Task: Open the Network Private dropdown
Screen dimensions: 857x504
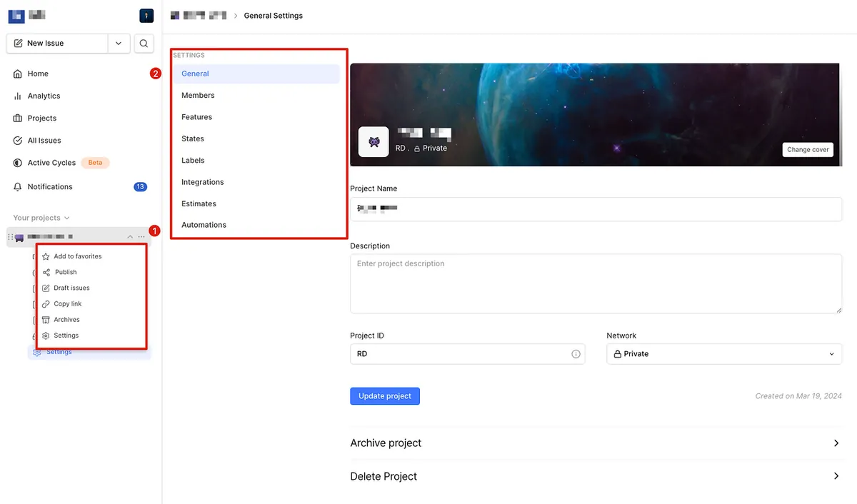Action: click(723, 354)
